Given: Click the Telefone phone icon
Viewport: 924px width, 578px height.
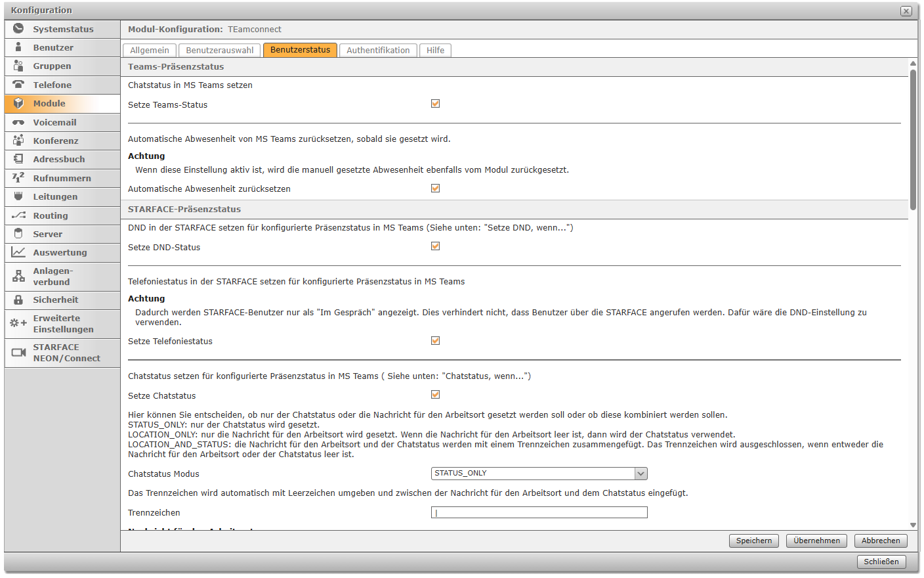Looking at the screenshot, I should (18, 84).
